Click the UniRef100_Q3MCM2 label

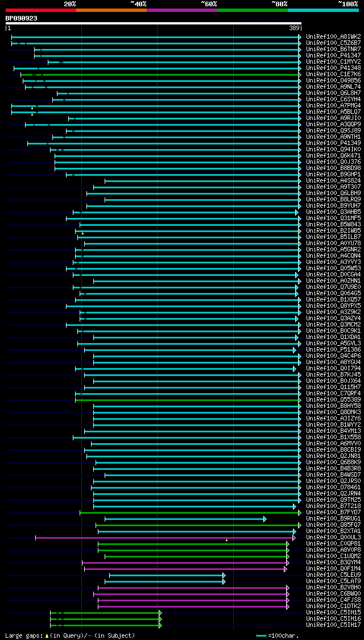pos(333,325)
